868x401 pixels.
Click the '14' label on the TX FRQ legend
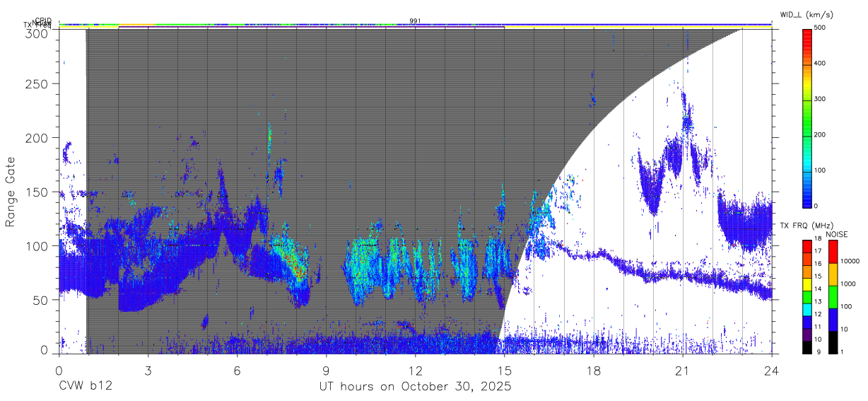[x=816, y=289]
